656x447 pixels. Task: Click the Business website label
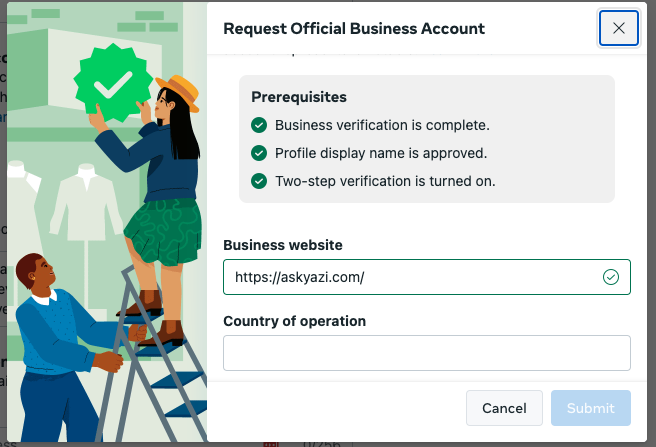point(283,245)
